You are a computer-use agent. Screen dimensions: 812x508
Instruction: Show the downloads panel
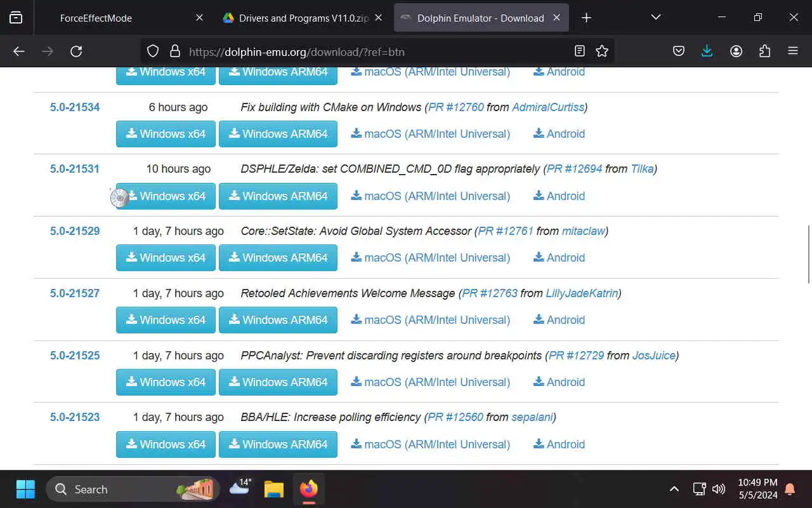click(707, 51)
